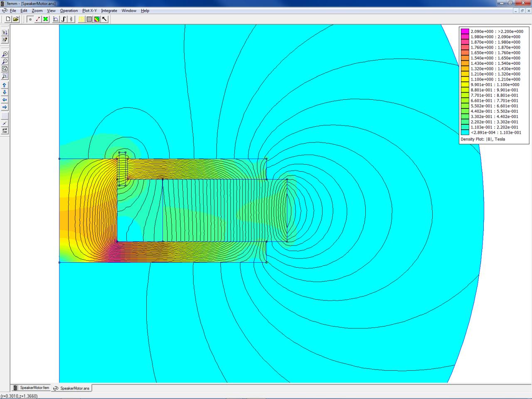Click legend text '7.701e-001 : 8.801e-001'

click(495, 96)
